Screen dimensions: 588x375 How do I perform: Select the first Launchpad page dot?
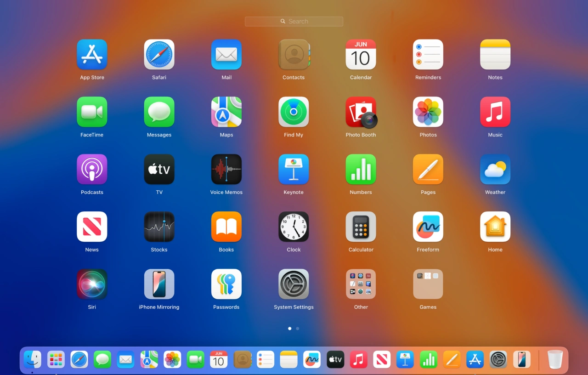point(289,329)
